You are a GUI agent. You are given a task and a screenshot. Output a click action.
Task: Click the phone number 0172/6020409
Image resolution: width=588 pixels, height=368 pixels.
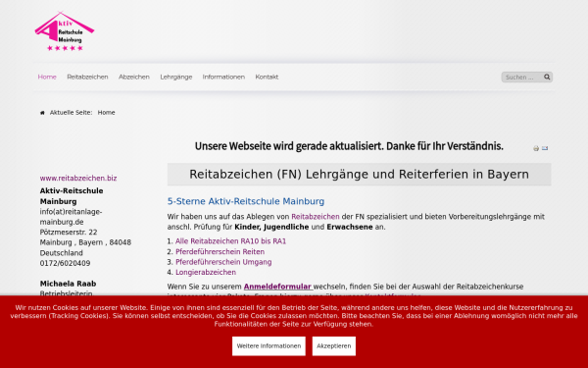pyautogui.click(x=65, y=263)
